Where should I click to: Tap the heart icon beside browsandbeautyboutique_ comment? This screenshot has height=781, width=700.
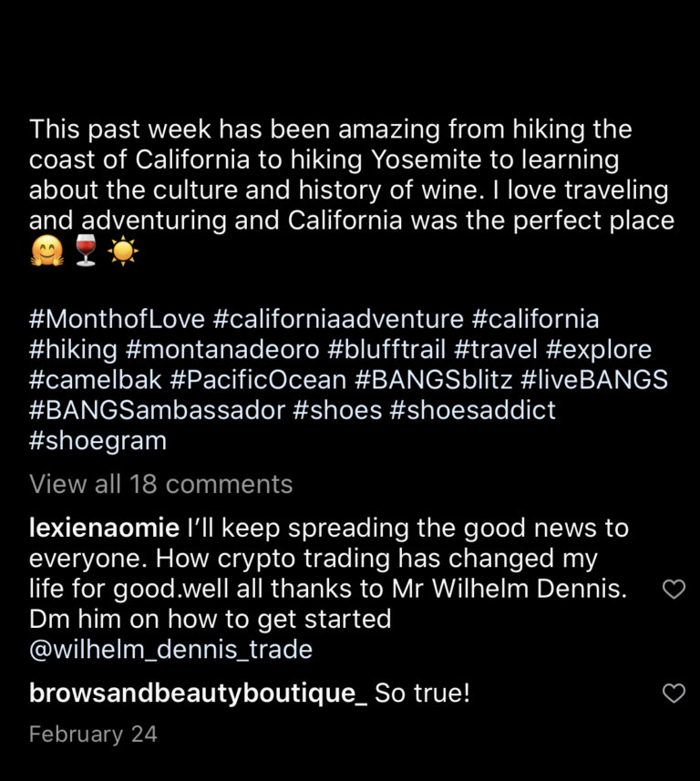point(674,693)
